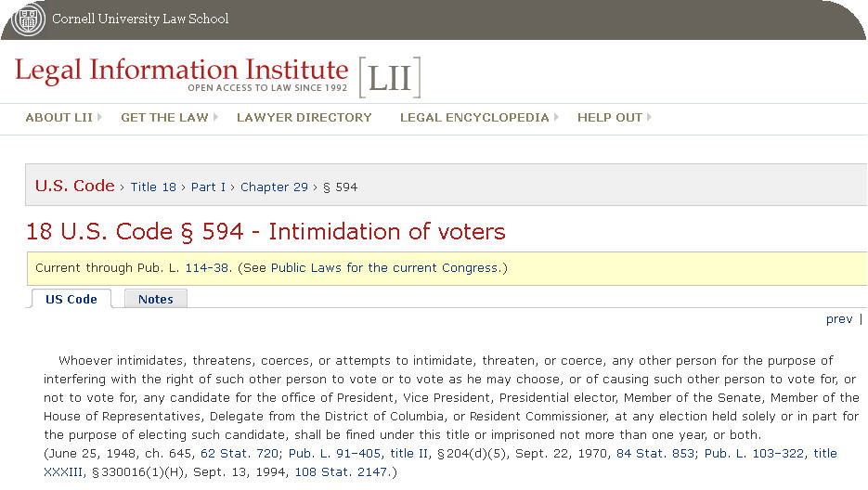Open the 62 Stat. 720 citation link

[240, 454]
